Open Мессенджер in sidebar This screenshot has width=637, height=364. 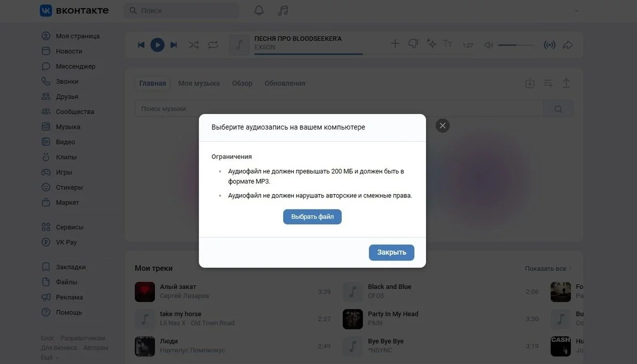[x=69, y=66]
